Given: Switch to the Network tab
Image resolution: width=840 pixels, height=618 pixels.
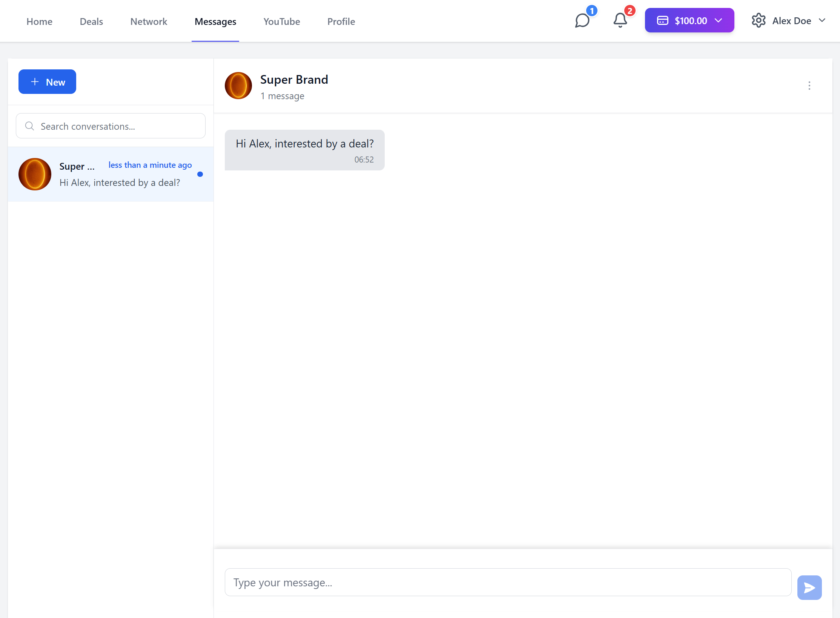Looking at the screenshot, I should point(149,21).
